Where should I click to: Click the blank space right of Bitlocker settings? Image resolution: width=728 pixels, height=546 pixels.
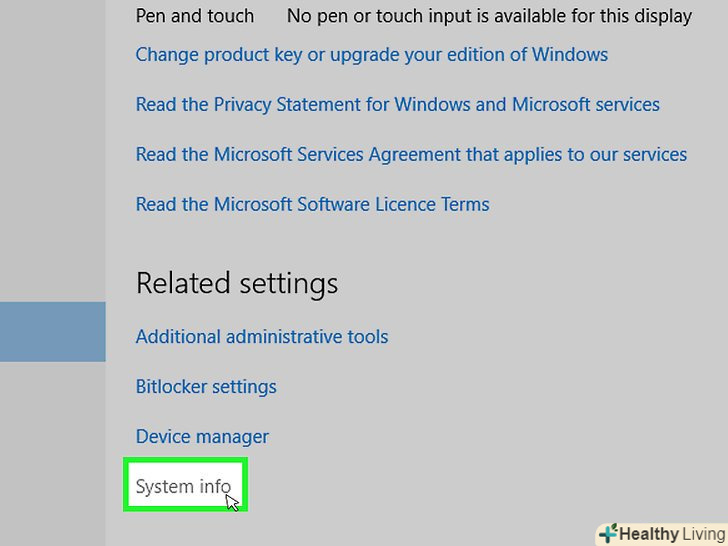[x=480, y=387]
